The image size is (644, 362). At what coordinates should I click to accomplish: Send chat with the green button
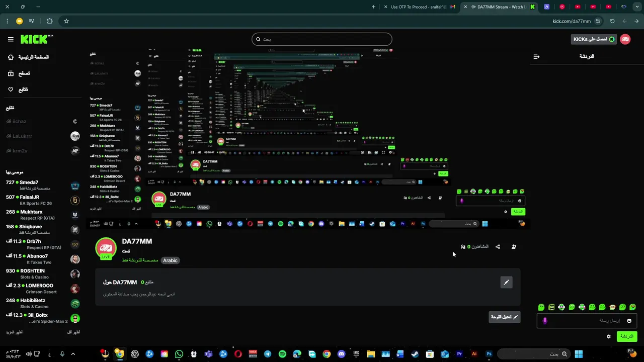[627, 336]
